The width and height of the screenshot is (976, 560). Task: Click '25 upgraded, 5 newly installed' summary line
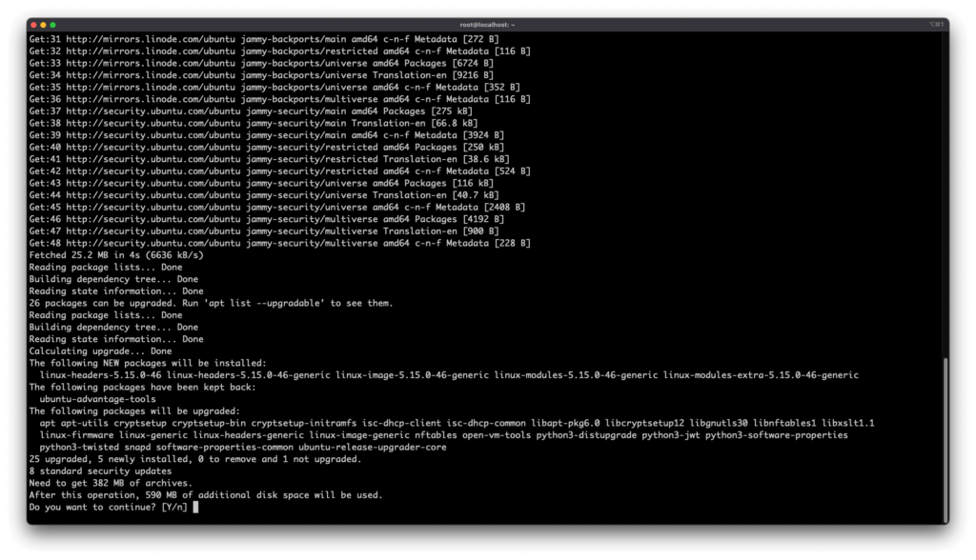click(194, 459)
